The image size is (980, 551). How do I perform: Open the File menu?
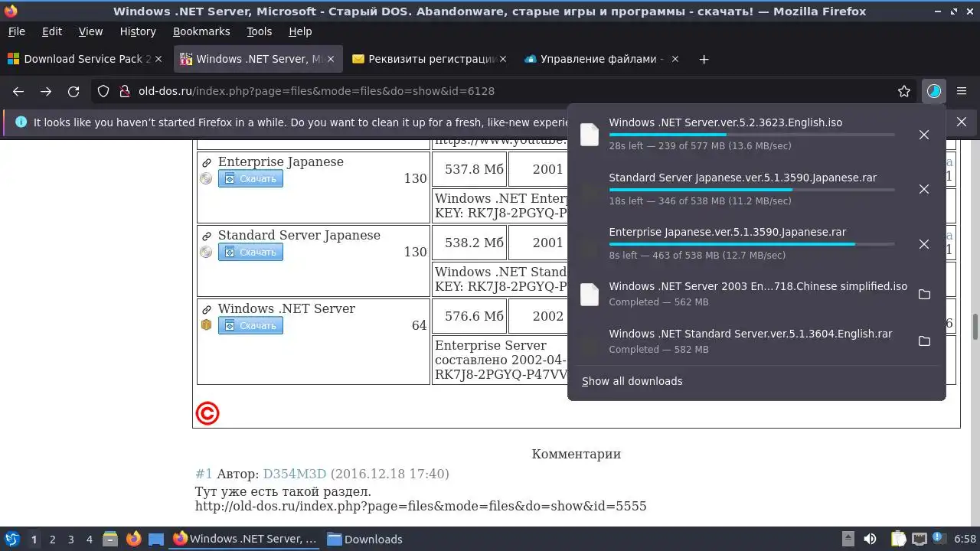click(16, 31)
